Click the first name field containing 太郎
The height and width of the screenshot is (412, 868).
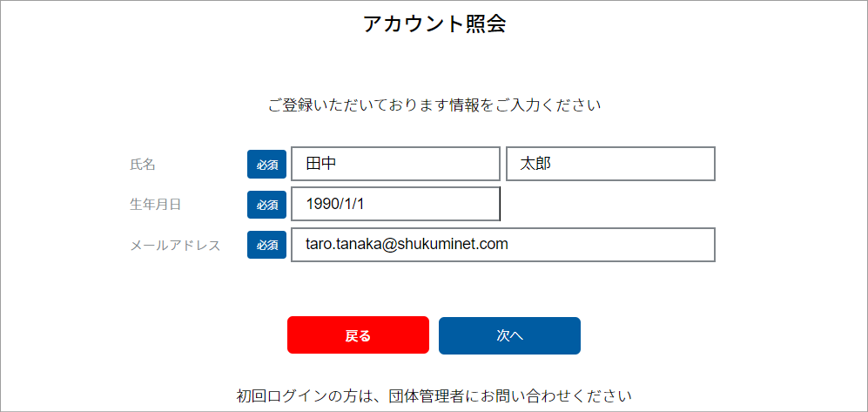click(610, 164)
